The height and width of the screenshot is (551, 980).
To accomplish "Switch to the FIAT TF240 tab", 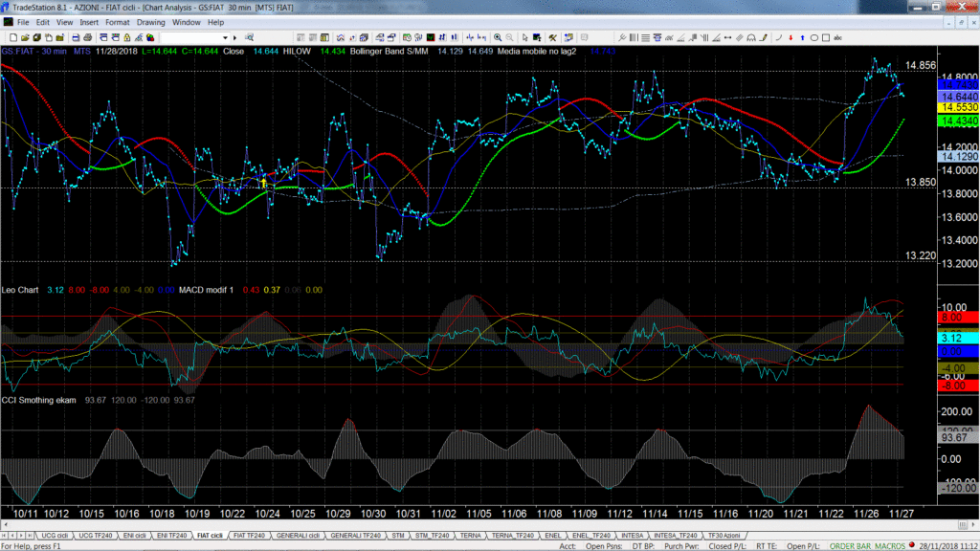I will [249, 536].
